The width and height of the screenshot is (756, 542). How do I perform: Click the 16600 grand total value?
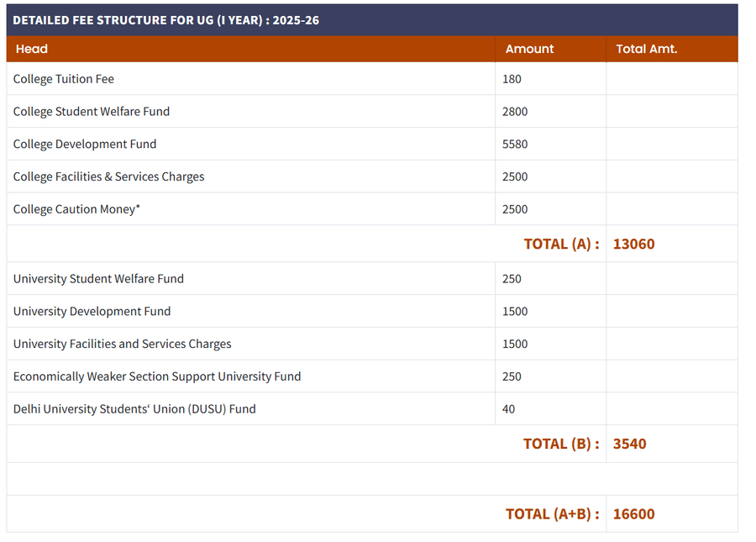(x=633, y=513)
